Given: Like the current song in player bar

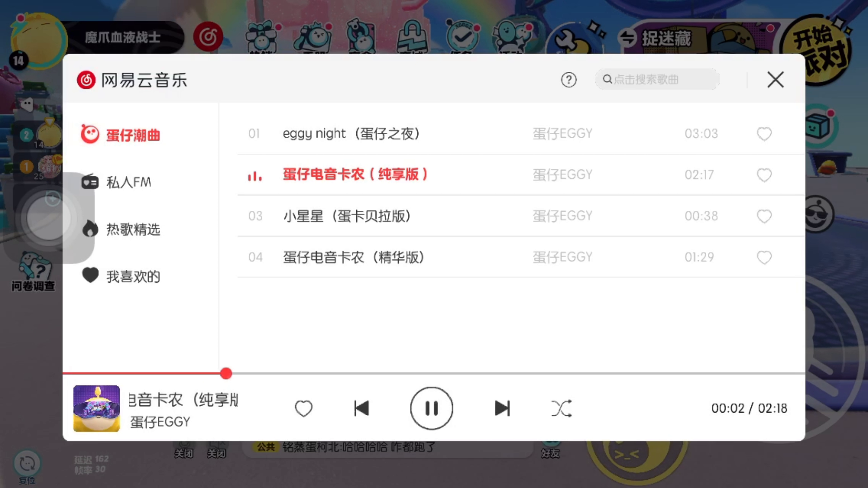Looking at the screenshot, I should click(x=303, y=408).
